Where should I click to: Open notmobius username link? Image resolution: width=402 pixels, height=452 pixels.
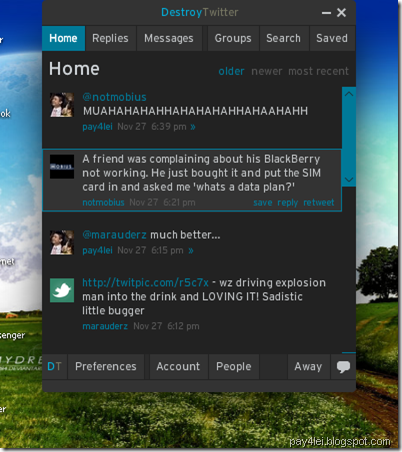(x=103, y=202)
